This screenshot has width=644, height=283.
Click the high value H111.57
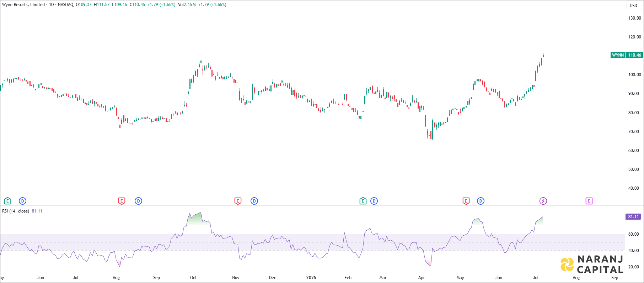point(102,5)
